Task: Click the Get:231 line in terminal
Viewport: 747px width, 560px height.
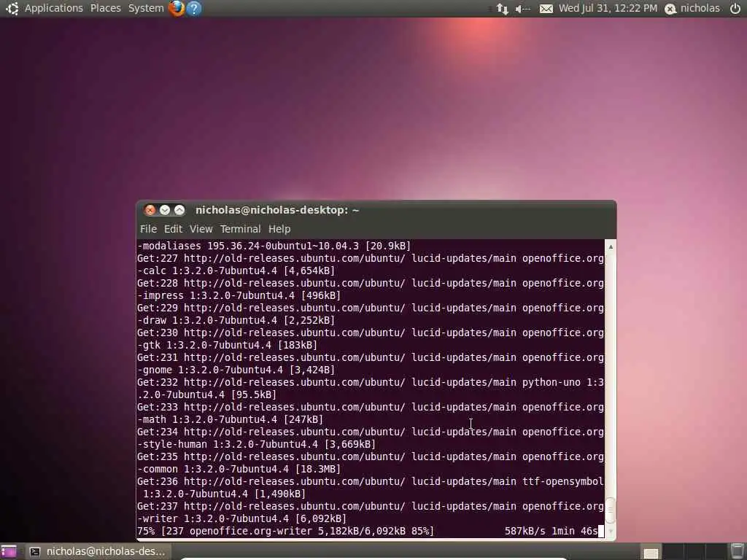Action: click(x=371, y=357)
